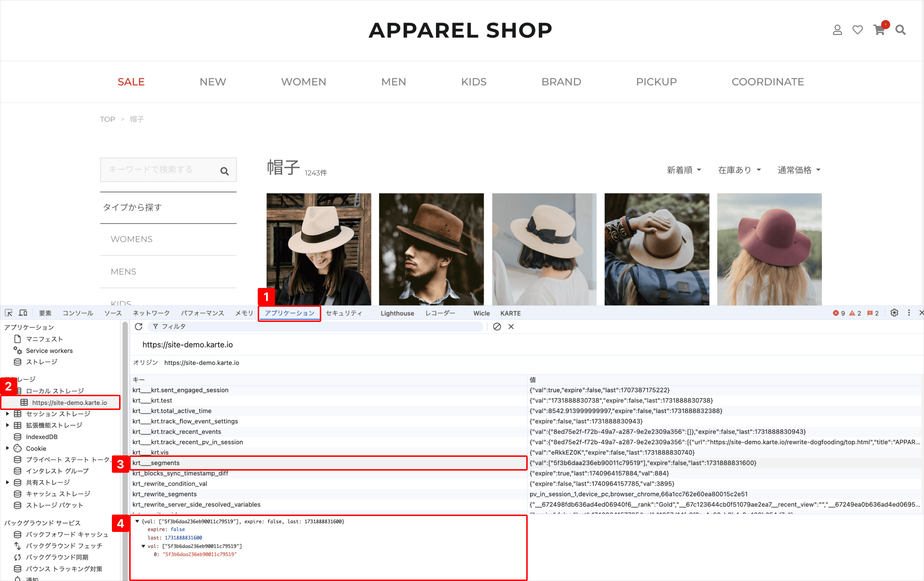Switch to the ネットワーク tab

(x=151, y=313)
